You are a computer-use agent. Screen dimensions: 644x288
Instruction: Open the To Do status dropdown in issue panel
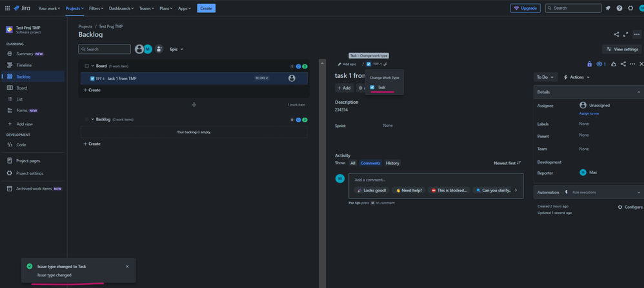(x=545, y=77)
